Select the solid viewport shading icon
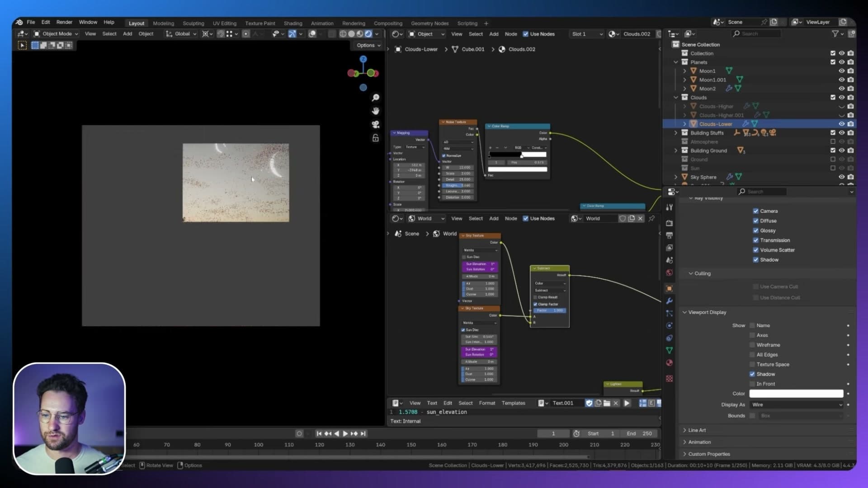 [x=352, y=34]
